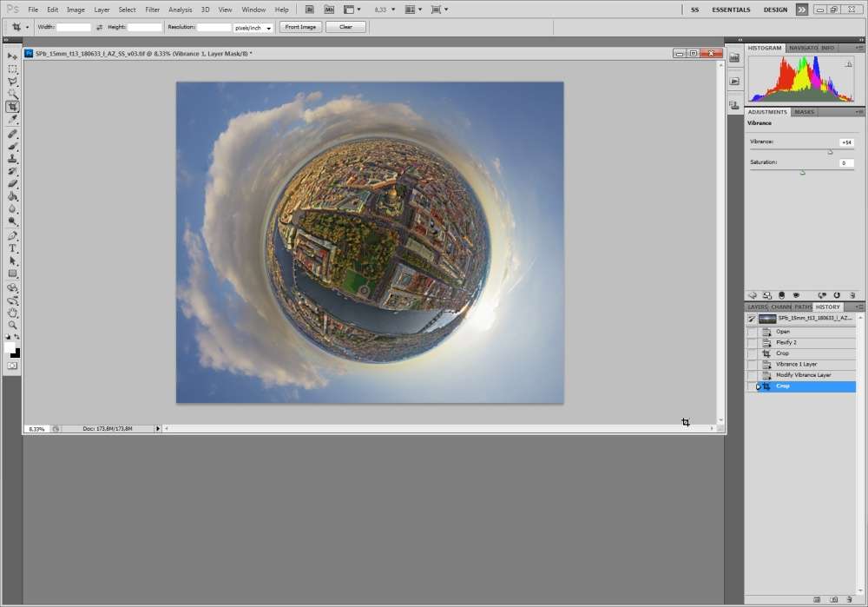Select the Zoom tool in toolbox
This screenshot has height=607, width=868.
coord(12,325)
